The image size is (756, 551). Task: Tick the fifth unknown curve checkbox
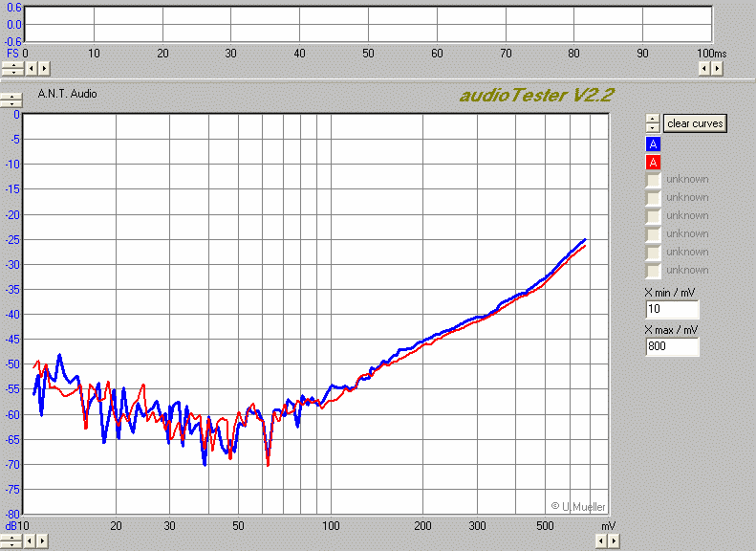tap(653, 252)
